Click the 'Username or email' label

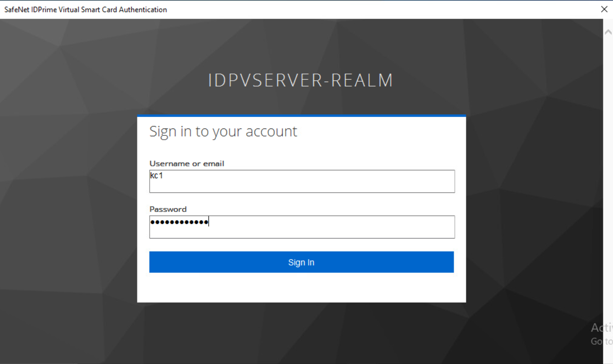[187, 164]
